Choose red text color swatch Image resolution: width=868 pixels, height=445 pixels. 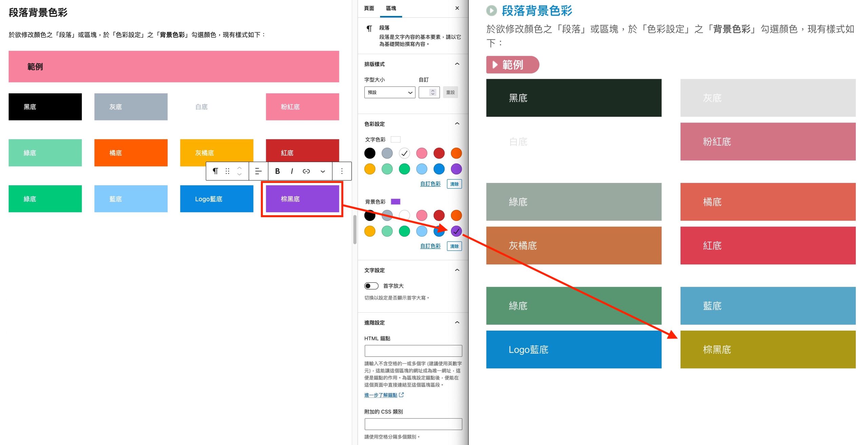[439, 153]
